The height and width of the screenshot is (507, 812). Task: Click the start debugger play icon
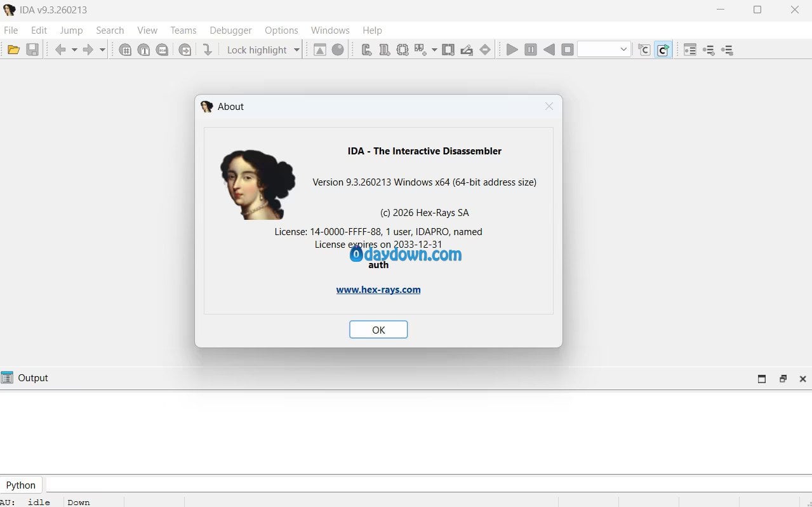click(x=512, y=50)
